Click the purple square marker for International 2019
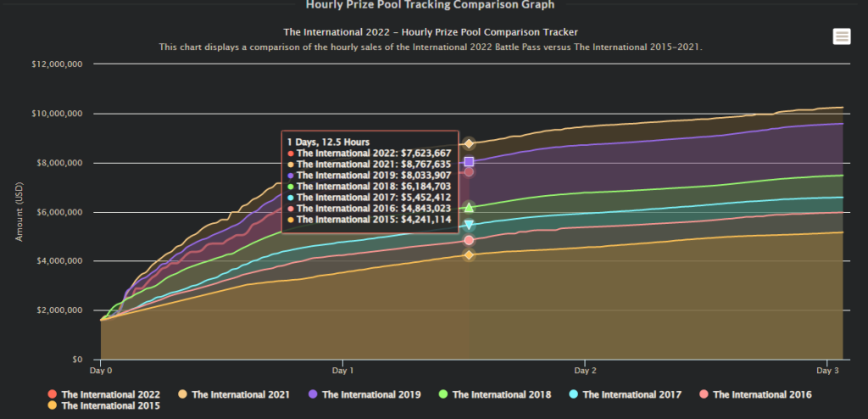868x419 pixels. pos(469,161)
